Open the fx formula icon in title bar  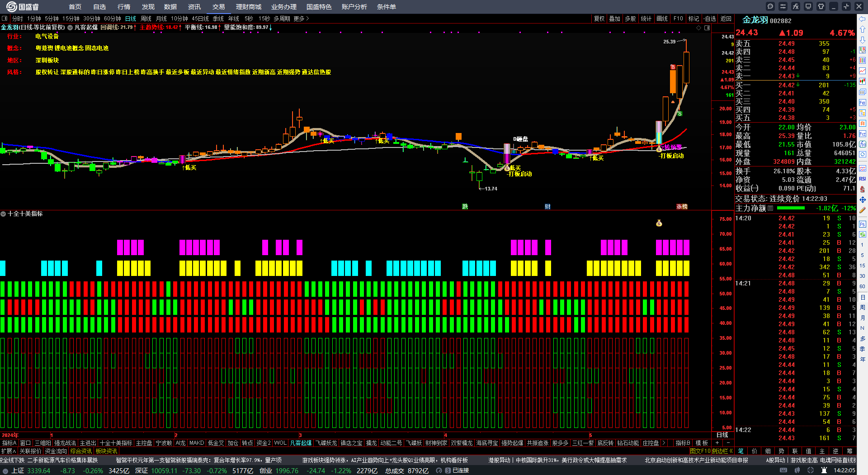796,6
